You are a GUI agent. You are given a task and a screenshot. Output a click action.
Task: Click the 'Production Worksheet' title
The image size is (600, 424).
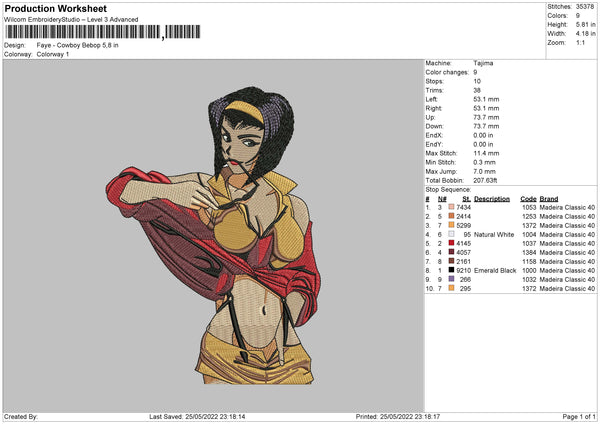click(x=55, y=8)
